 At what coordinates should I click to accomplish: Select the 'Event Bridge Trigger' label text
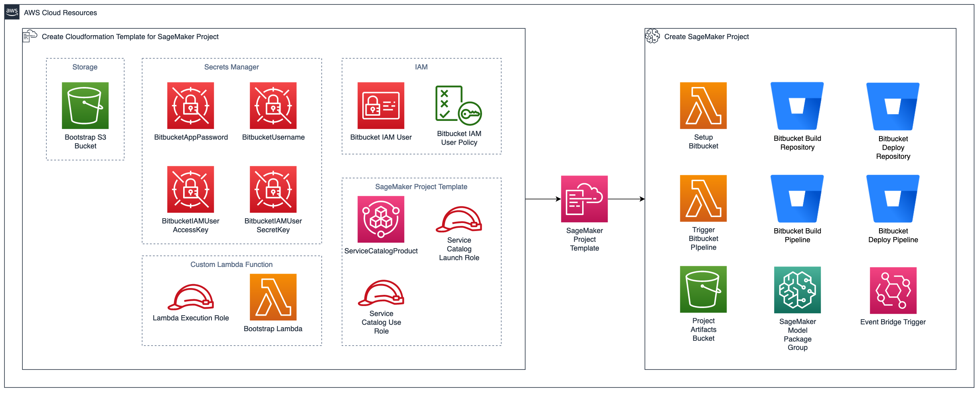coord(893,322)
